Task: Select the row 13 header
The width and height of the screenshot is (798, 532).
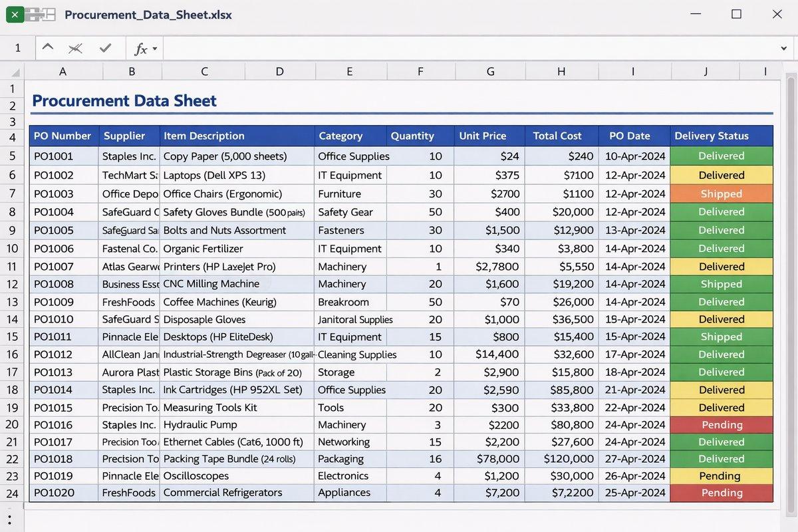Action: pos(12,302)
